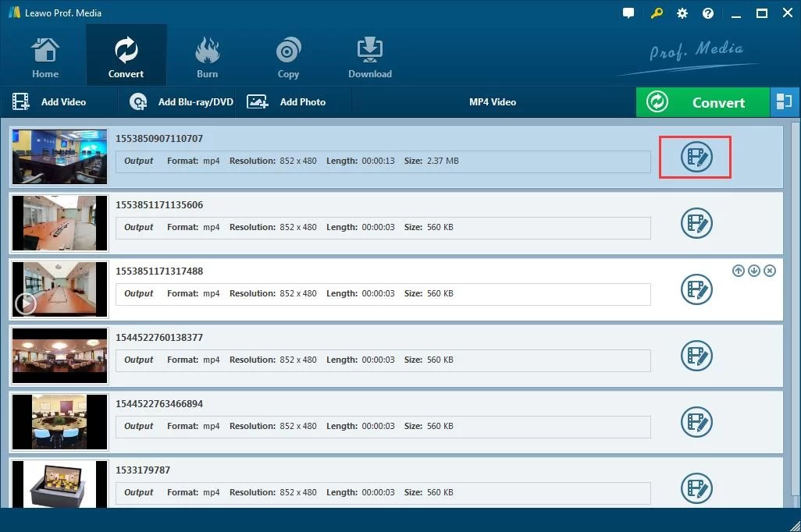This screenshot has width=801, height=532.
Task: Click file name 1553851171317488
Action: tap(159, 271)
